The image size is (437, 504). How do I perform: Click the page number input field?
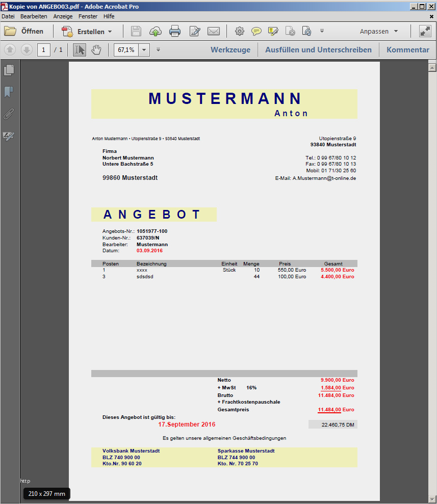pyautogui.click(x=44, y=50)
